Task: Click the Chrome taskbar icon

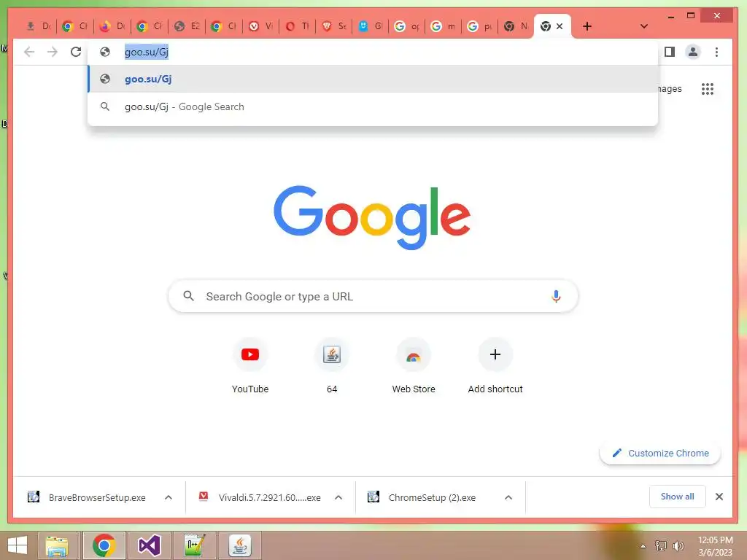Action: click(104, 545)
